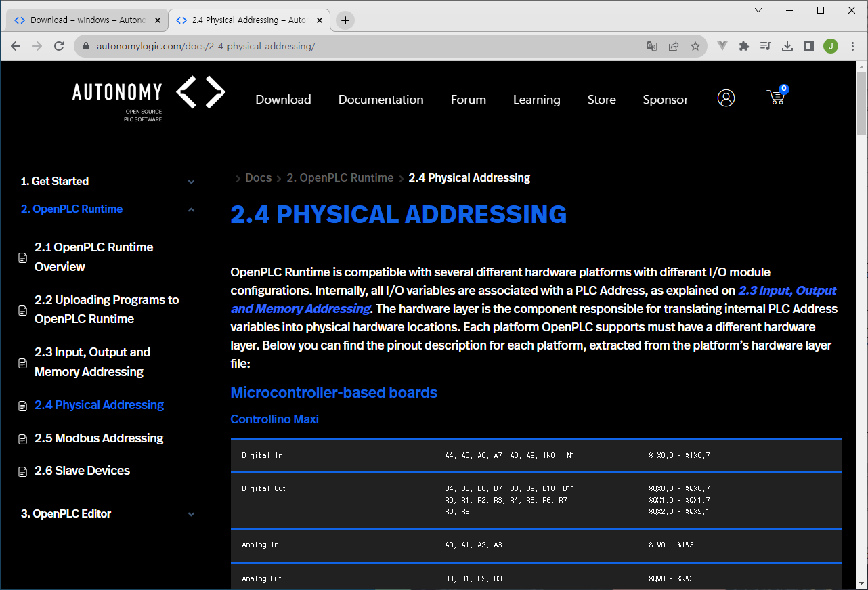Click the share page icon

click(x=674, y=46)
